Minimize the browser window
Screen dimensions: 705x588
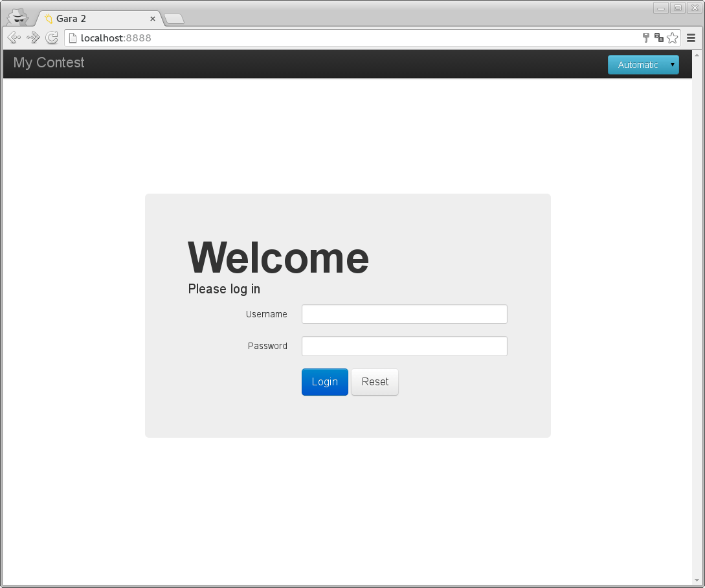click(660, 8)
